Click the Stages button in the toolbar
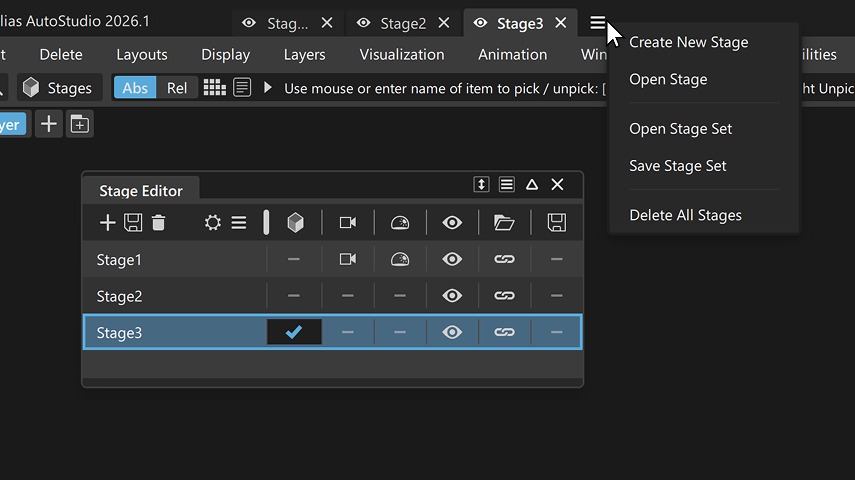 point(60,88)
